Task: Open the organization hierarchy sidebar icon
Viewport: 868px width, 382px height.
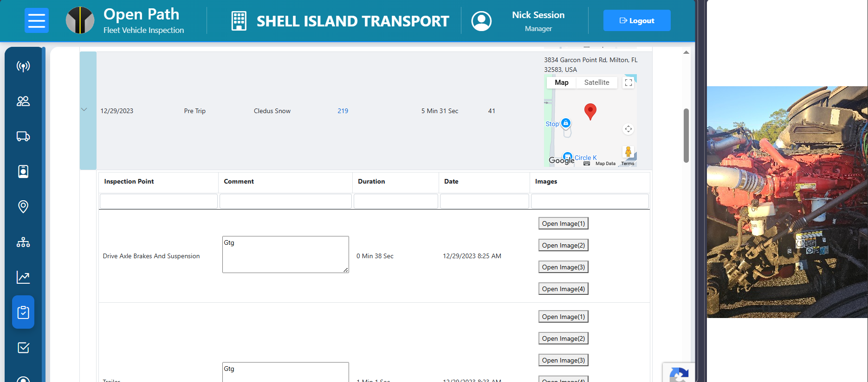Action: tap(23, 242)
